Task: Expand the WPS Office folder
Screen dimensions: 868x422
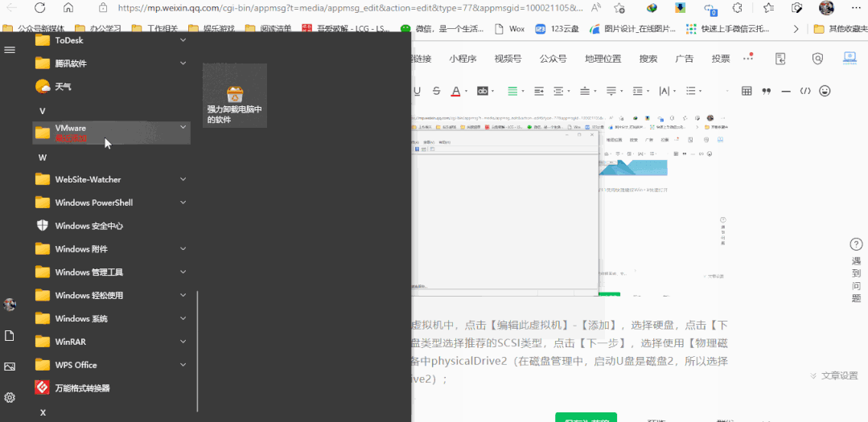Action: (x=111, y=364)
